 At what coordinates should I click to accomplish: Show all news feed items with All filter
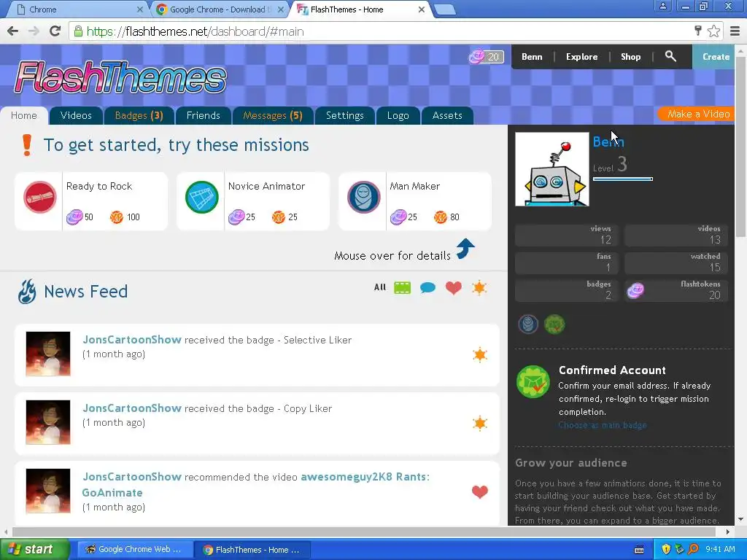click(x=379, y=287)
